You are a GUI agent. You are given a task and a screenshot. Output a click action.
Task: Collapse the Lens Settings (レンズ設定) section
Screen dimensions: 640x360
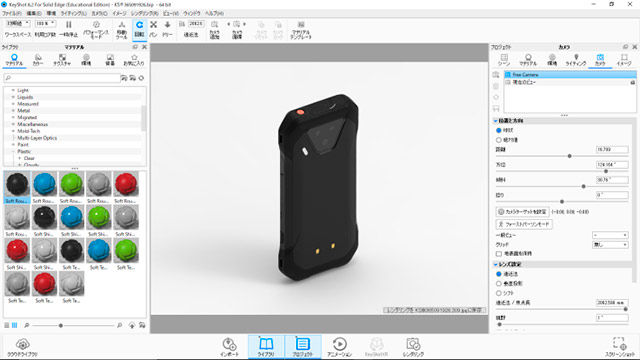(x=496, y=264)
